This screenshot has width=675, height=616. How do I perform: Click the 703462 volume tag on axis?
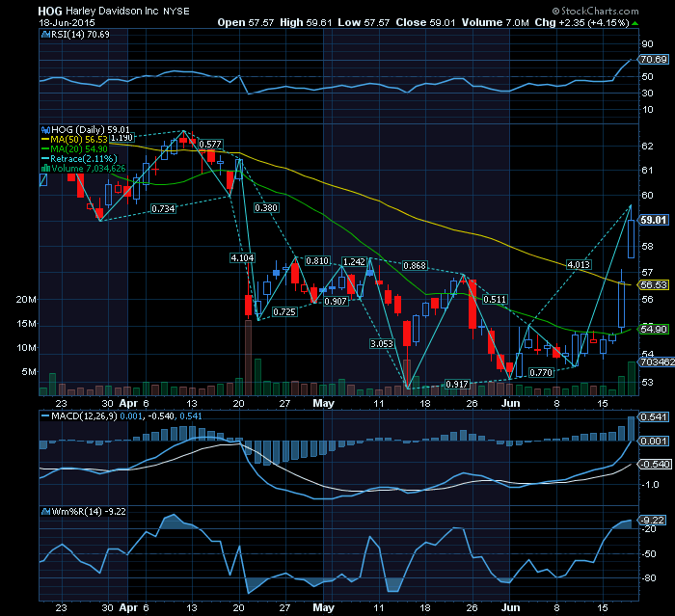tap(657, 362)
